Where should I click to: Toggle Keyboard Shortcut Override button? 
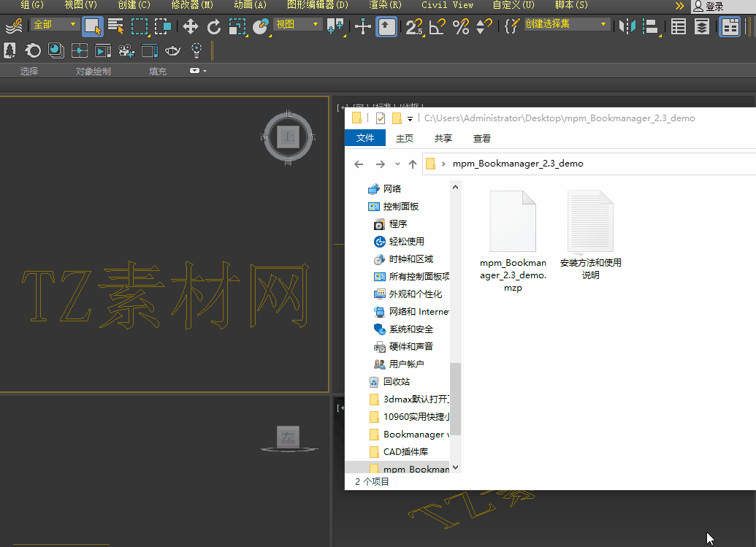pyautogui.click(x=386, y=26)
